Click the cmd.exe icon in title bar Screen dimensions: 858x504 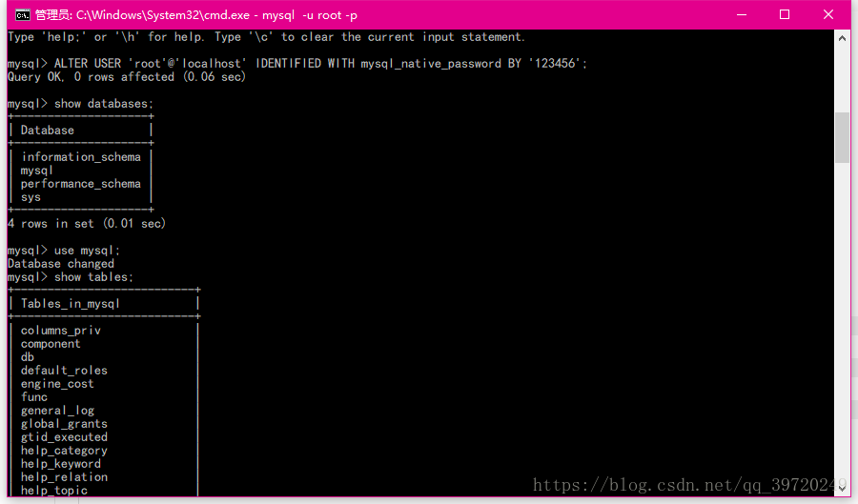click(x=23, y=14)
